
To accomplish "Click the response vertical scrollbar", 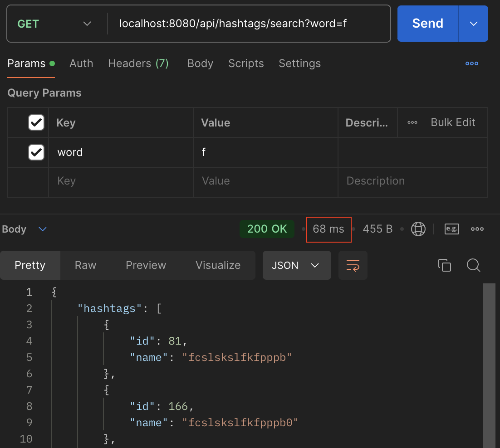I will click(489, 365).
